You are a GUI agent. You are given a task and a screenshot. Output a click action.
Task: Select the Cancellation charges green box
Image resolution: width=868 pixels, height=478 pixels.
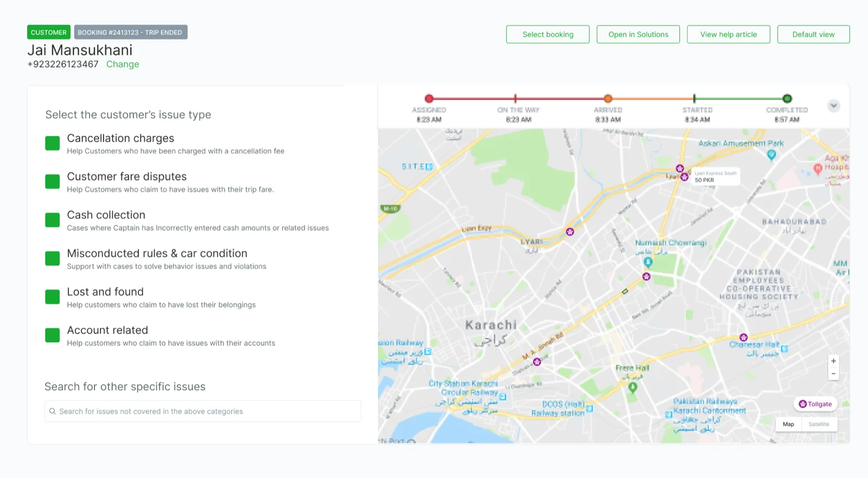[52, 143]
